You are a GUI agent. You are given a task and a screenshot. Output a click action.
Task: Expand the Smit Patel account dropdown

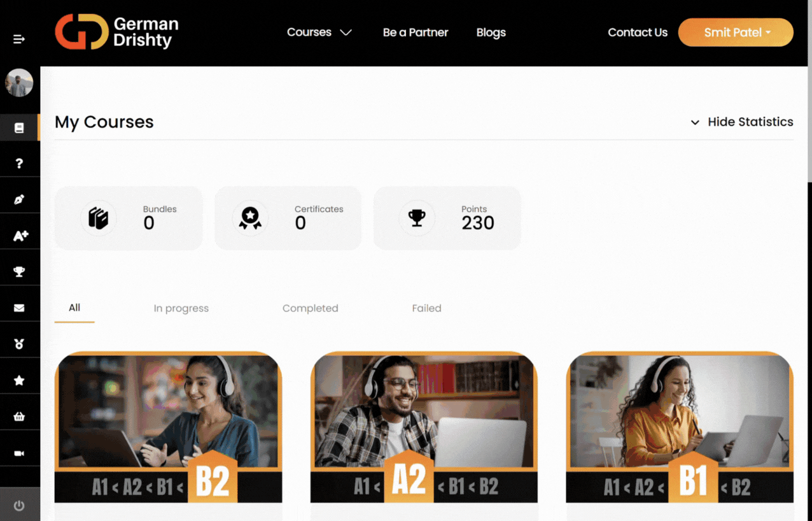coord(736,32)
